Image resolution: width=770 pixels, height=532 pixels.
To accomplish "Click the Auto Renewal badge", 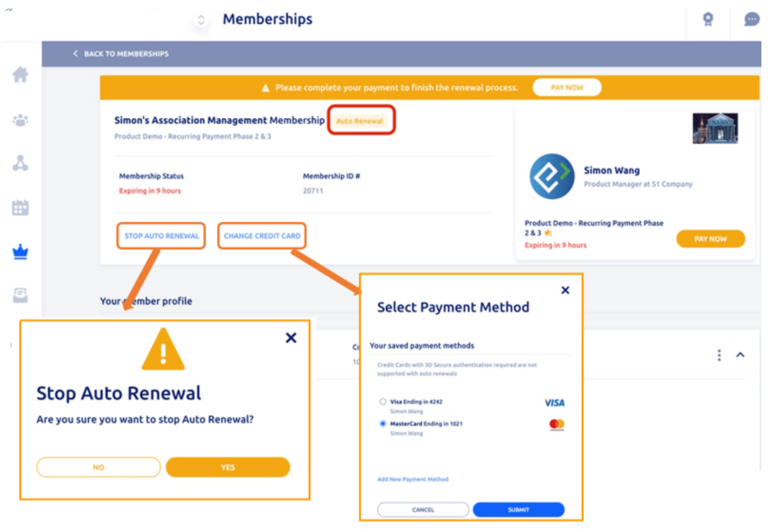I will pyautogui.click(x=360, y=121).
